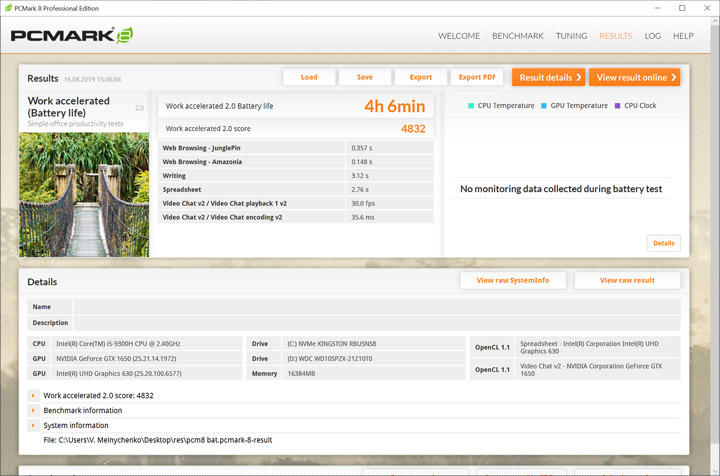Image resolution: width=720 pixels, height=476 pixels.
Task: Expand Work accelerated 2.0 score: 4832 row
Action: click(x=33, y=395)
